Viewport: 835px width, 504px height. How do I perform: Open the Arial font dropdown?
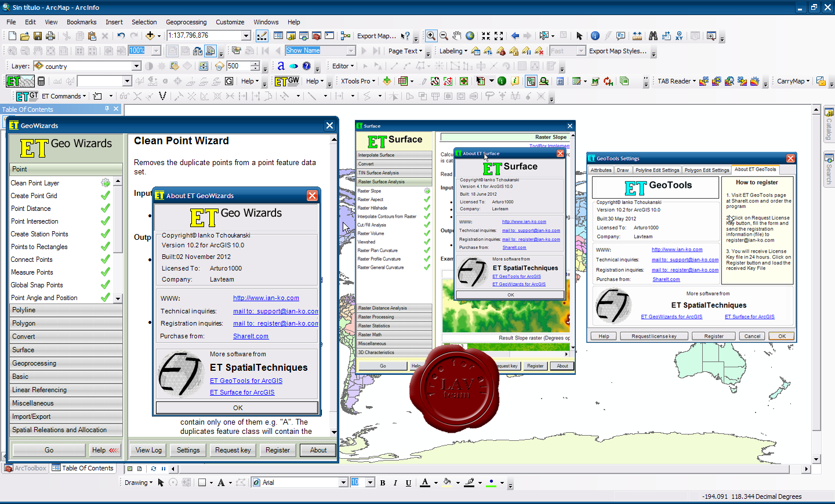[343, 483]
